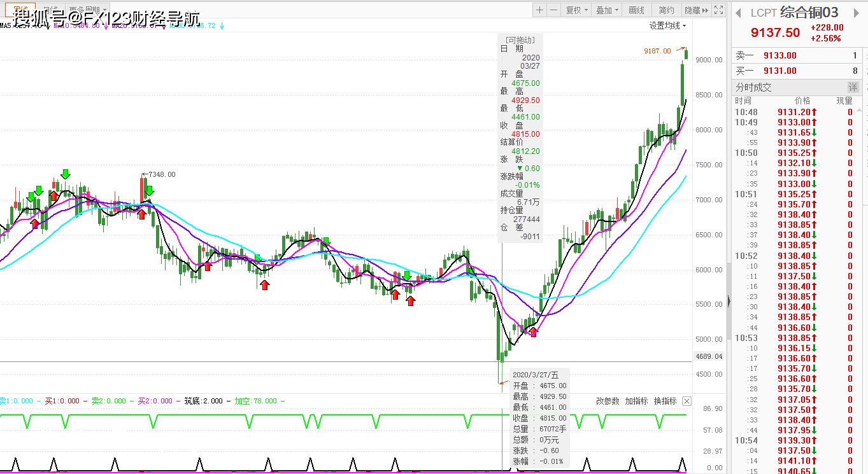868x474 pixels.
Task: Click 改参数 to edit indicator parameters
Action: coord(608,401)
